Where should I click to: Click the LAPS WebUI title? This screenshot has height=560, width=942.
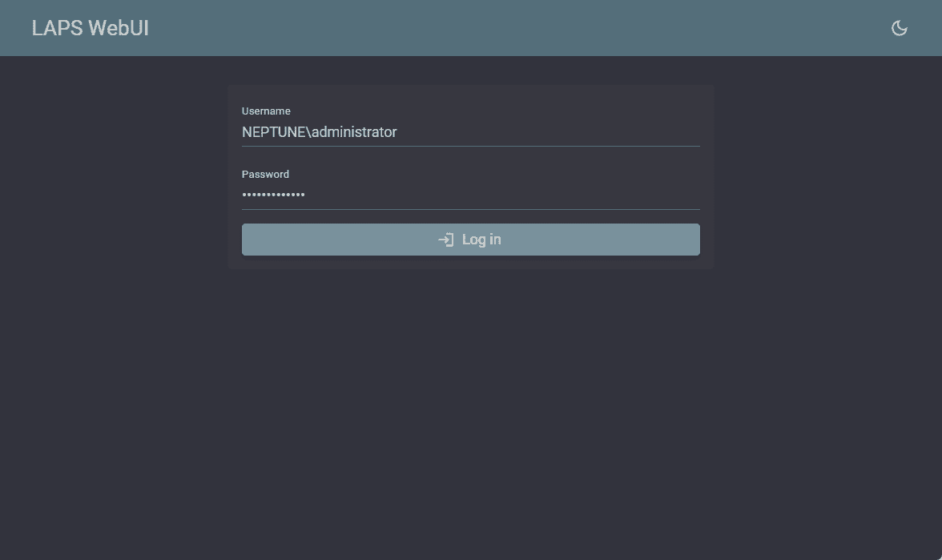click(x=90, y=27)
